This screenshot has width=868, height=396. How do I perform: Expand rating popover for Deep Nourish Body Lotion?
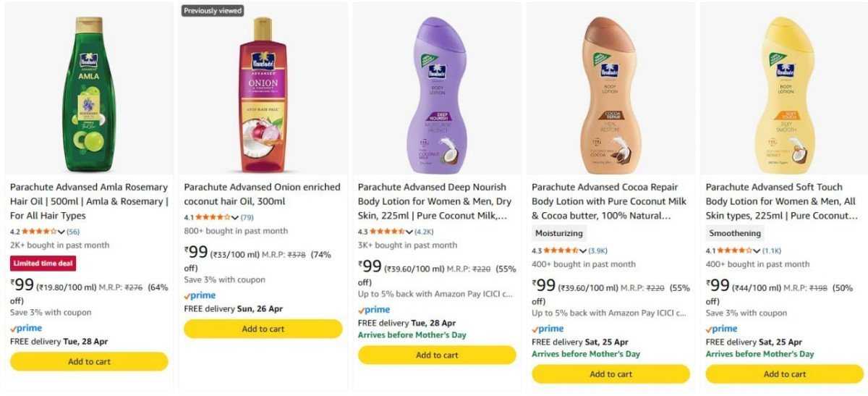click(x=409, y=232)
